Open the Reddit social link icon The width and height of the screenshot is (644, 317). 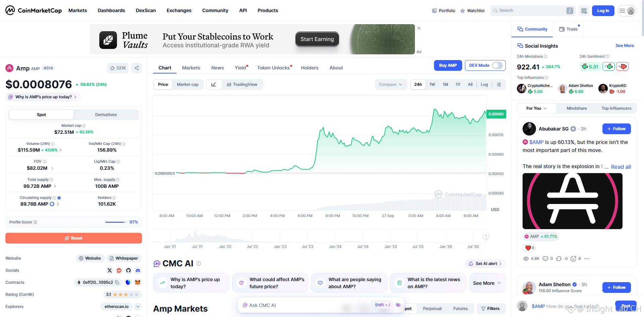point(119,270)
